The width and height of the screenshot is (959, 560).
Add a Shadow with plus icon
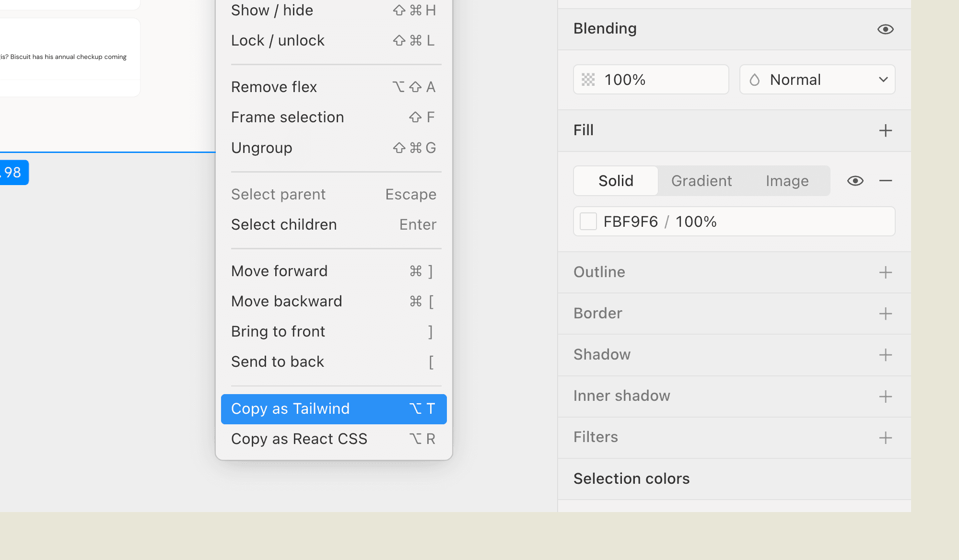885,355
